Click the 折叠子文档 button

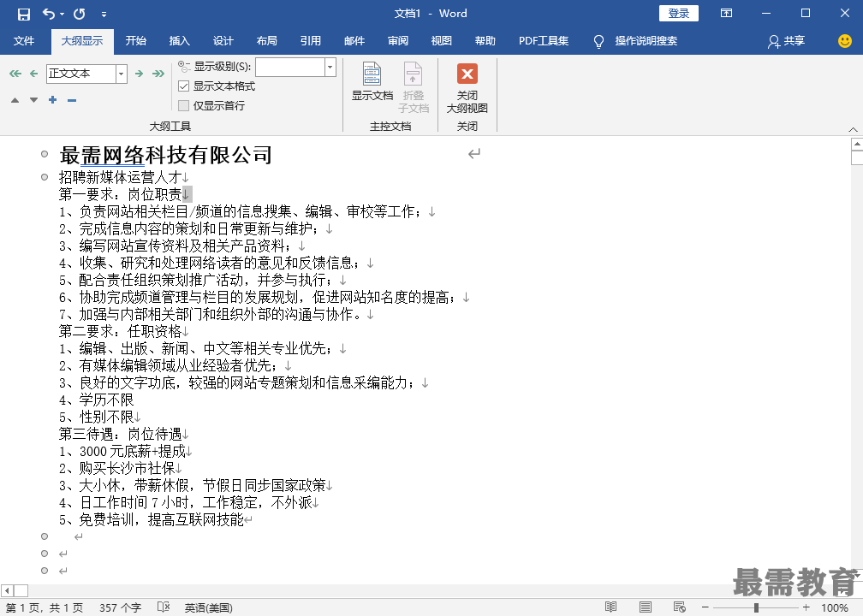click(x=414, y=87)
